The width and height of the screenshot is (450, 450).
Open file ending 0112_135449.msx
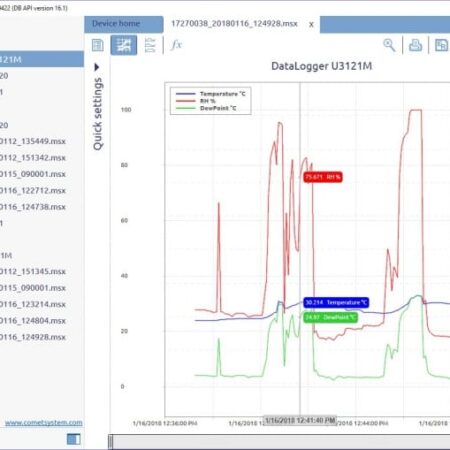tap(33, 141)
